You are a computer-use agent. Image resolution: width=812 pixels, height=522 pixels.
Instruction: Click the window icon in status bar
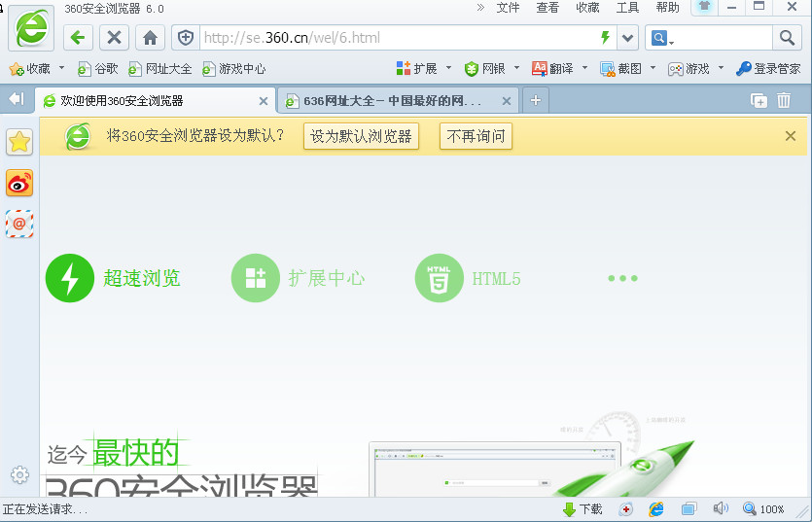[688, 509]
